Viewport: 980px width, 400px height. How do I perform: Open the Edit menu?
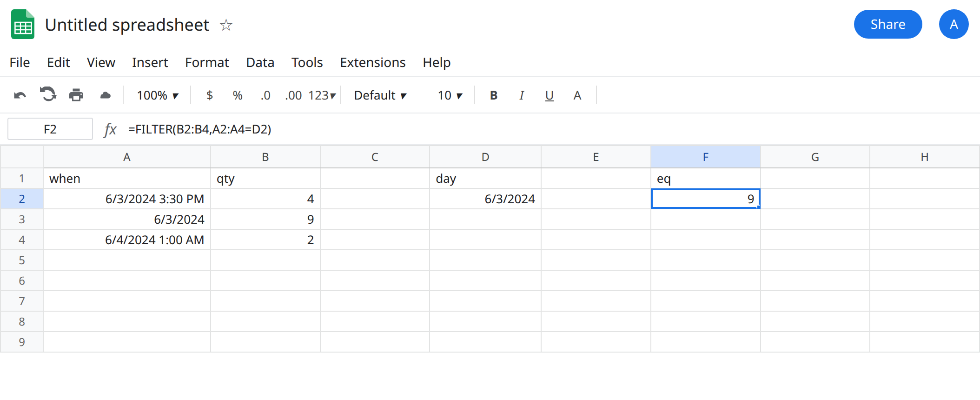[x=58, y=62]
